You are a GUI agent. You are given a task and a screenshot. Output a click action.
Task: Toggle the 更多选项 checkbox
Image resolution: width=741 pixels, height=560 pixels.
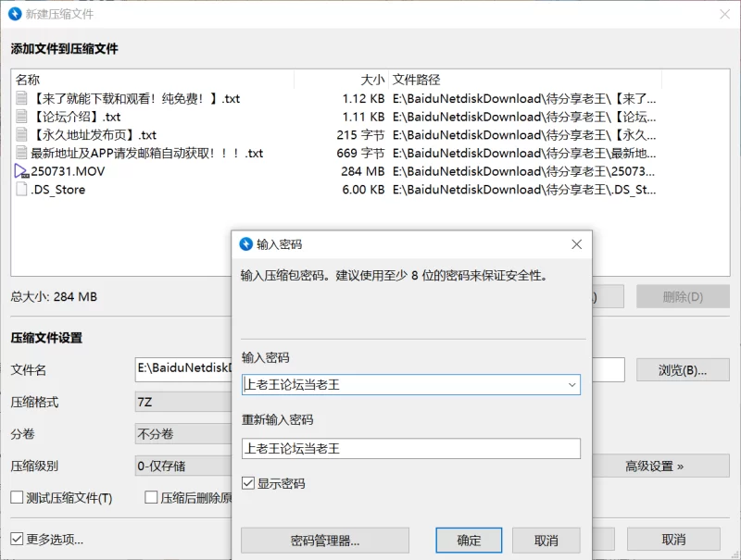[18, 539]
